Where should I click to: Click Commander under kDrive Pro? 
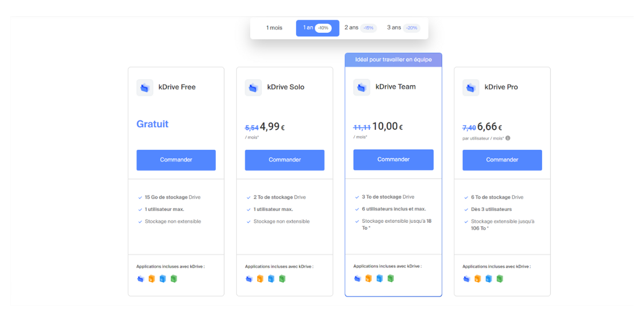tap(502, 160)
